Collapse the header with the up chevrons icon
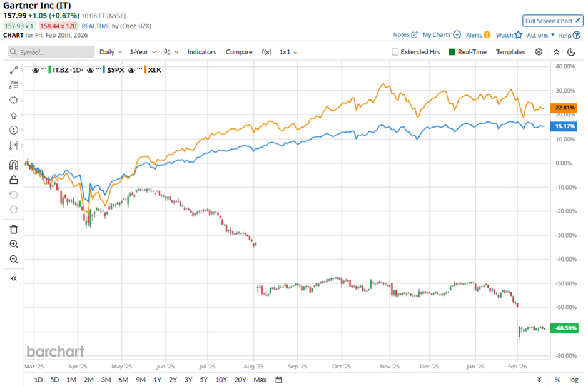 (557, 52)
